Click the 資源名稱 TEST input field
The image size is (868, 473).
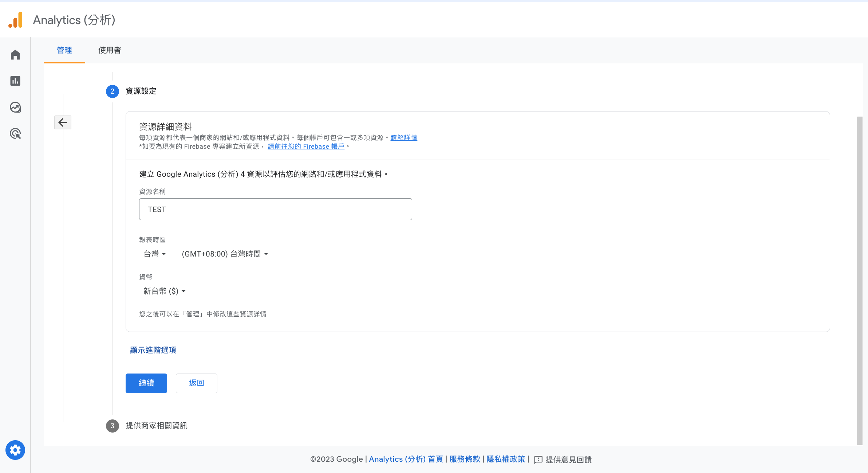click(x=275, y=209)
